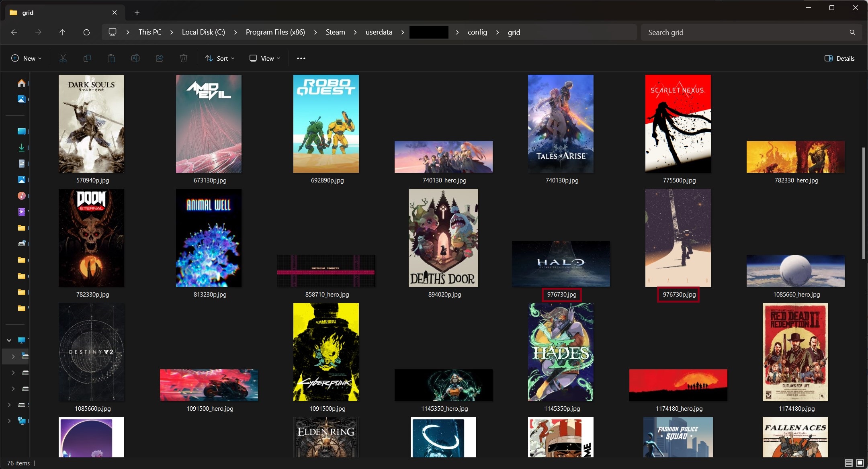
Task: Switch to large thumbnails view in status bar
Action: point(860,463)
